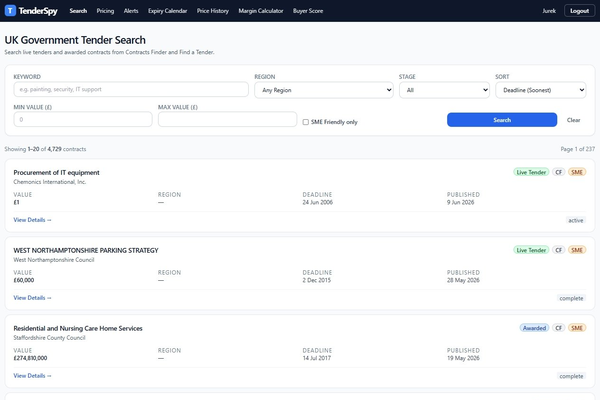Click CF badge on Care Home Services card
600x400 pixels.
(559, 328)
